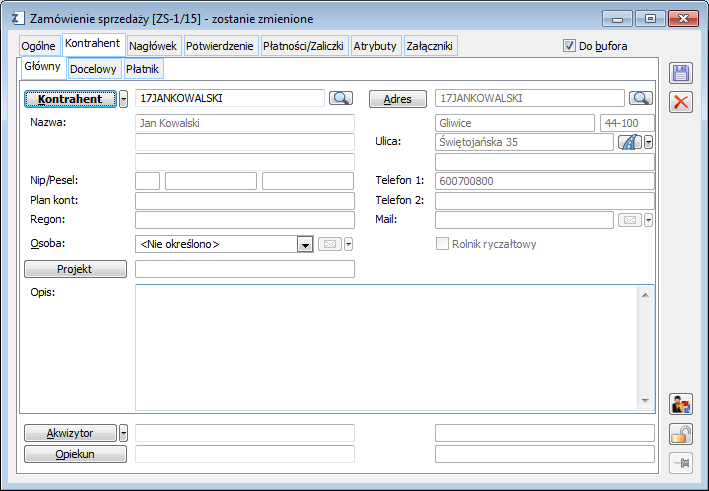Click the application icon in title bar
This screenshot has width=709, height=491.
point(18,19)
